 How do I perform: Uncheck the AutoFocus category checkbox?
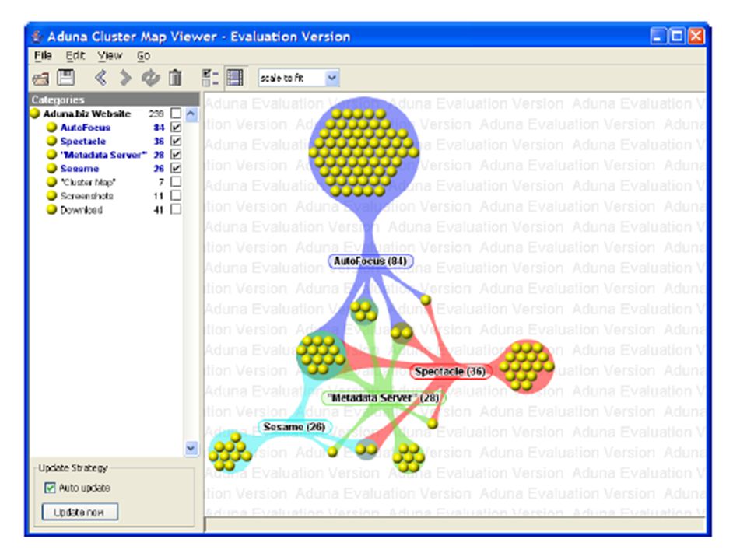coord(176,127)
